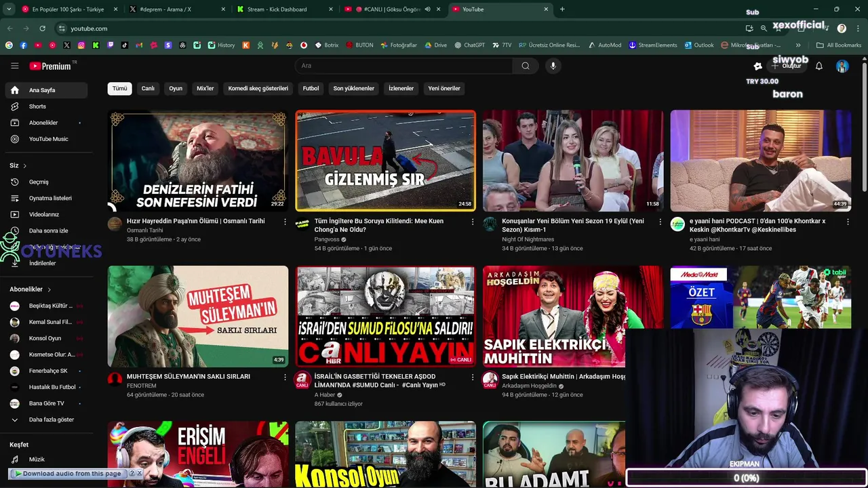Open the Instagram bookmark icon
Image resolution: width=868 pixels, height=488 pixels.
[81, 45]
